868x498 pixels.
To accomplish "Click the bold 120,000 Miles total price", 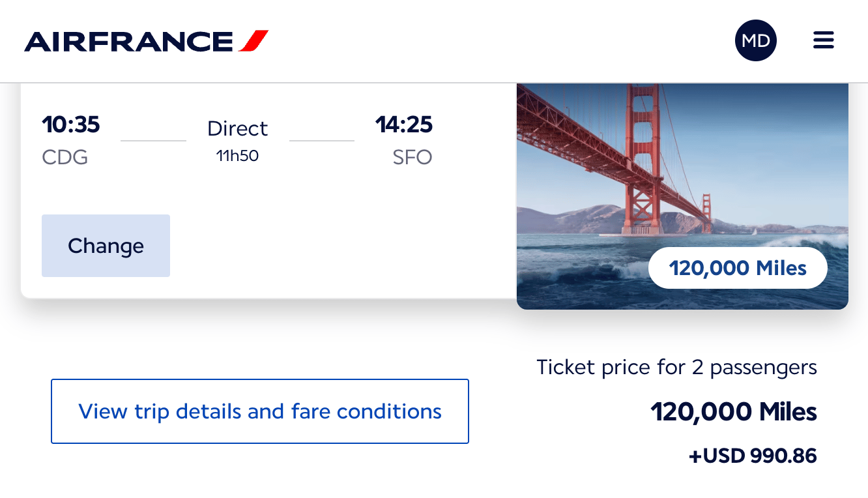I will pos(733,411).
